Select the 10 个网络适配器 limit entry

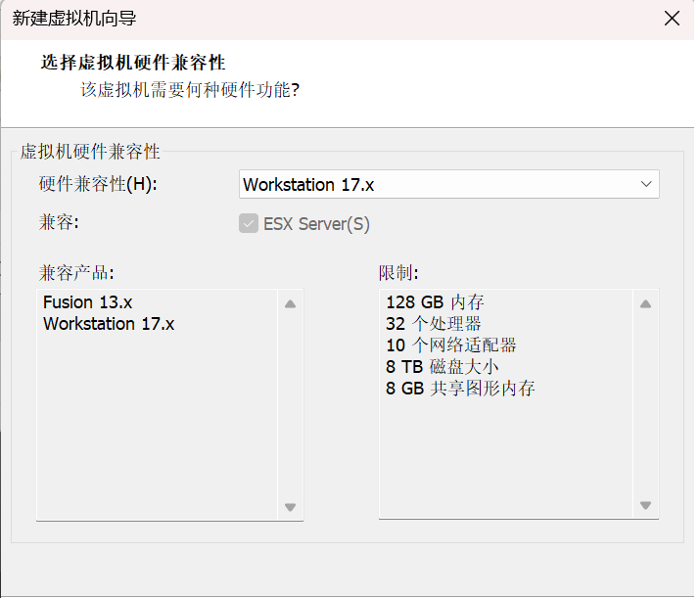click(x=451, y=345)
